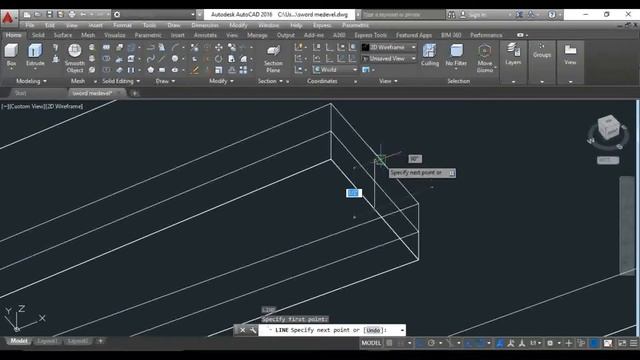Image resolution: width=640 pixels, height=360 pixels.
Task: Click the Help question mark icon
Action: [551, 14]
